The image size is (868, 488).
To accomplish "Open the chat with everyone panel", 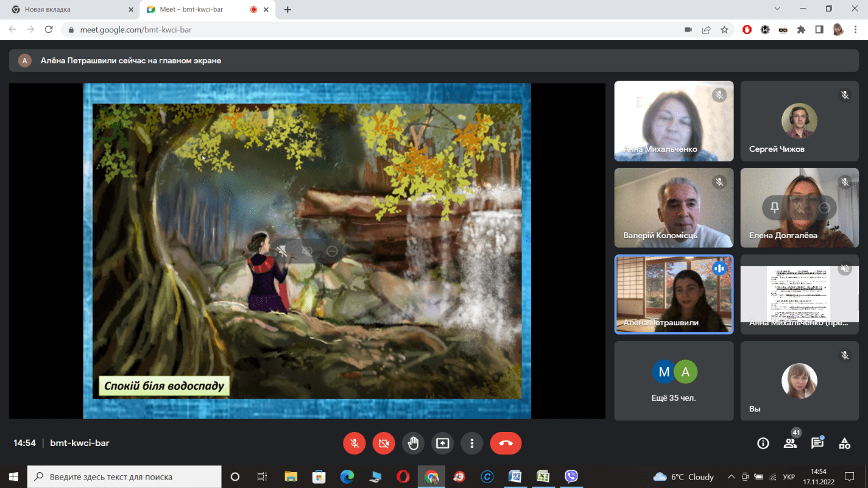I will pyautogui.click(x=817, y=444).
